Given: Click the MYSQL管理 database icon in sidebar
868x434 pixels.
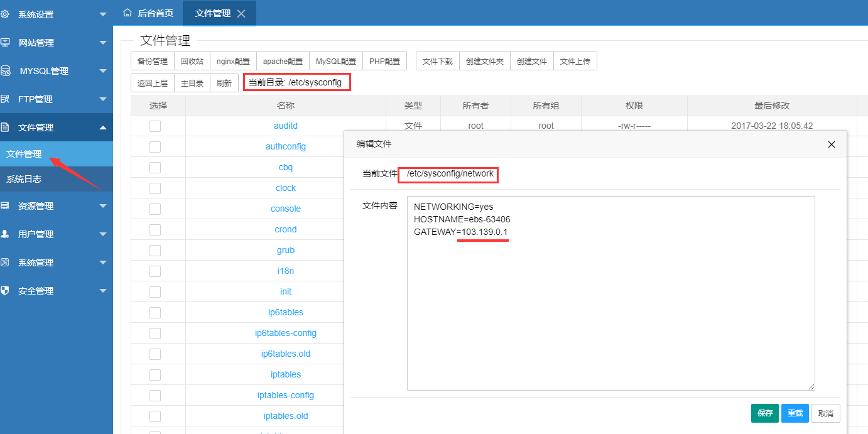Looking at the screenshot, I should point(5,71).
